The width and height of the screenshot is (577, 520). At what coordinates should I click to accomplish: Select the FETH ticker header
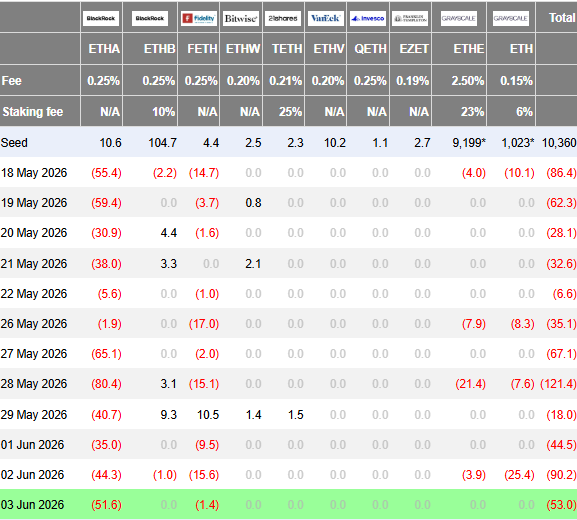point(202,49)
